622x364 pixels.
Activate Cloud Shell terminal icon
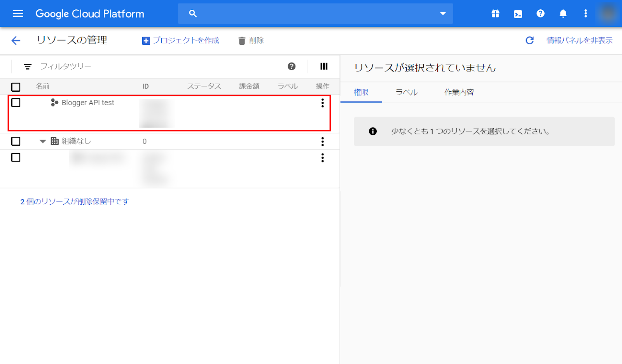tap(518, 14)
